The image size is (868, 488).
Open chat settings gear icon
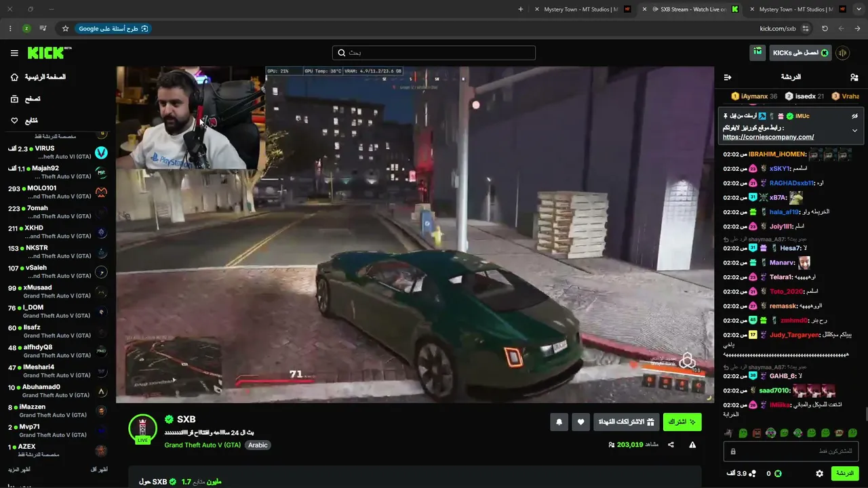[819, 474]
